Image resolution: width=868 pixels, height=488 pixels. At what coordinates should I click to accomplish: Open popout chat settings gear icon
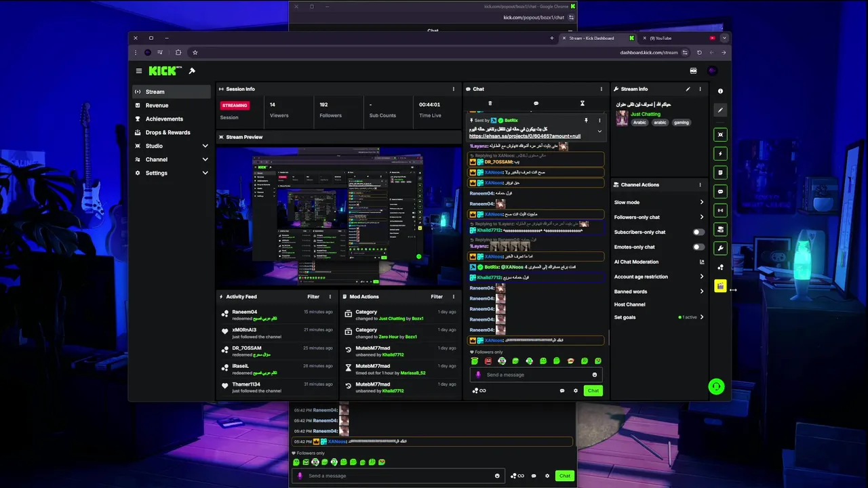tap(547, 476)
